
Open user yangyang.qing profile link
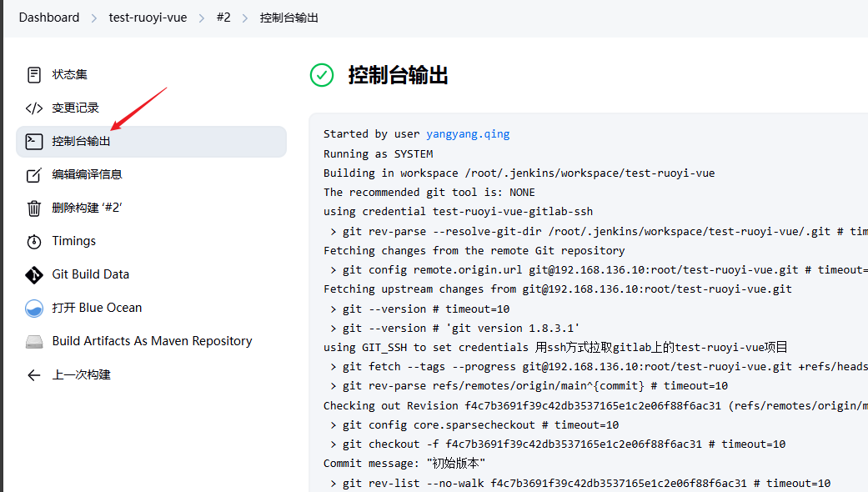(x=468, y=134)
